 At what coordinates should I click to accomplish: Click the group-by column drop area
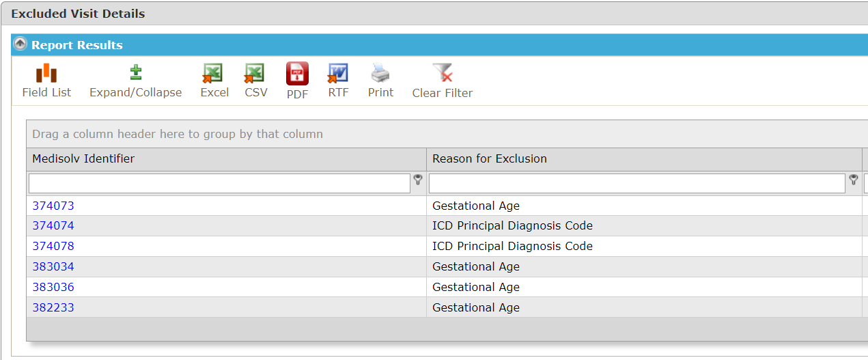point(447,134)
